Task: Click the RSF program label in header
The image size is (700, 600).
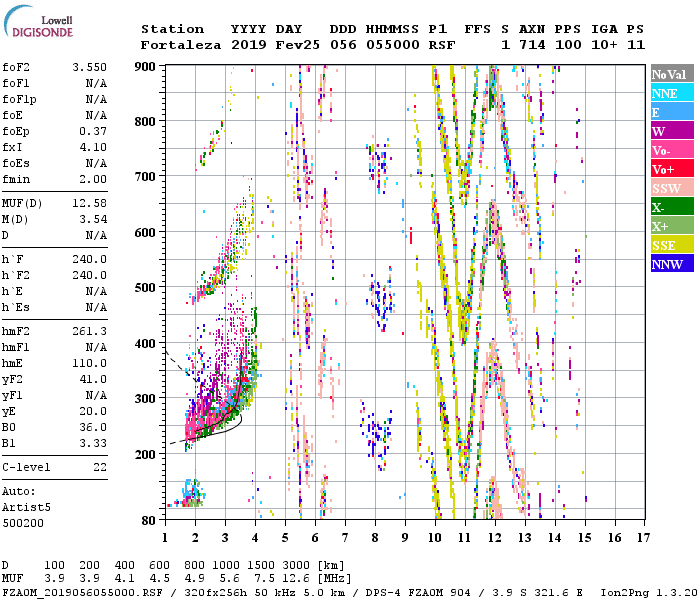Action: coord(442,45)
